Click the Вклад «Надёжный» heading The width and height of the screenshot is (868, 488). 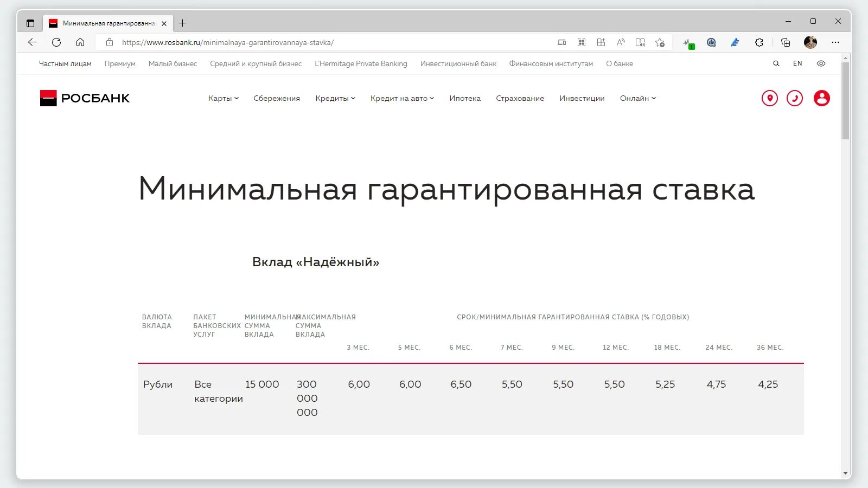pos(316,262)
